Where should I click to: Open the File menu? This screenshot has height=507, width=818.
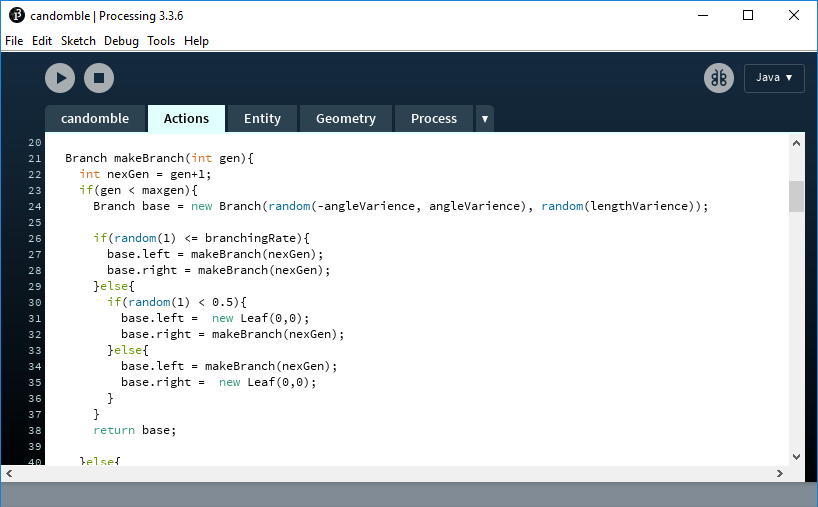click(x=14, y=41)
